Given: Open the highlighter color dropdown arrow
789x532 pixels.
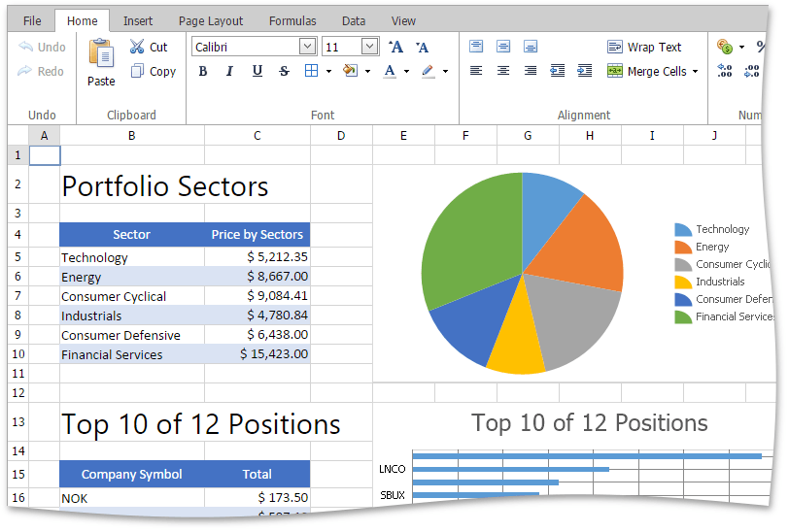Looking at the screenshot, I should pyautogui.click(x=446, y=72).
